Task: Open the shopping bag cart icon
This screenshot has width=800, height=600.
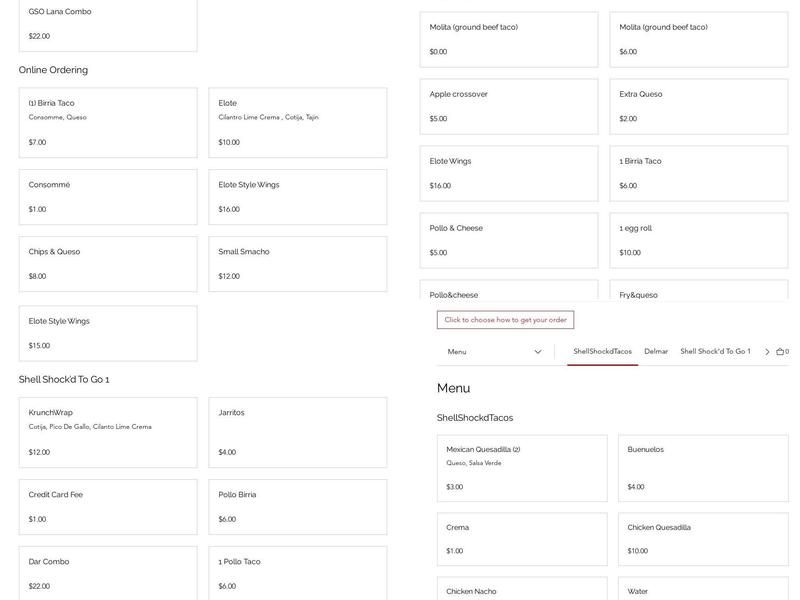Action: (780, 352)
